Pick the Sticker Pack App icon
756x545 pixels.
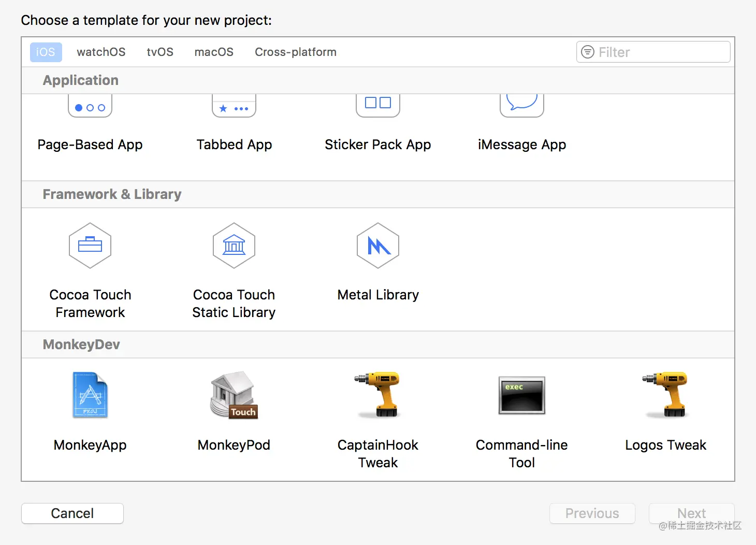click(x=378, y=105)
